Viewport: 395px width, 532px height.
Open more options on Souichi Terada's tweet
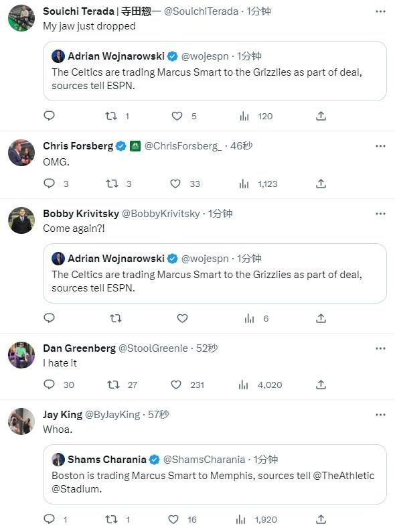[380, 11]
